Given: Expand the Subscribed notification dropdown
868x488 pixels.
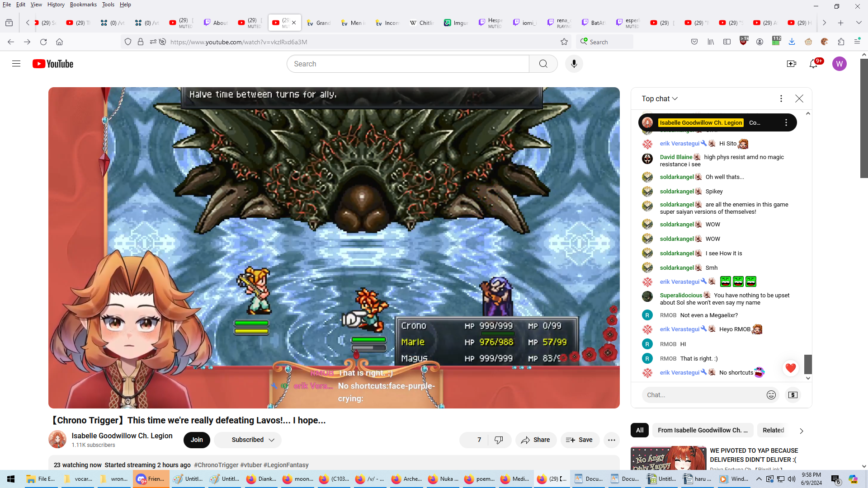Looking at the screenshot, I should pyautogui.click(x=248, y=440).
